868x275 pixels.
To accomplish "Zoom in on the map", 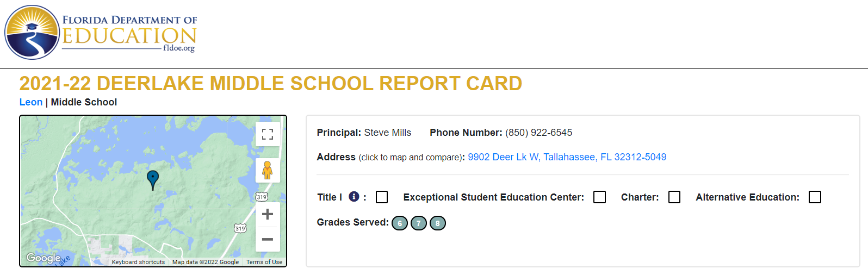I will coord(268,214).
